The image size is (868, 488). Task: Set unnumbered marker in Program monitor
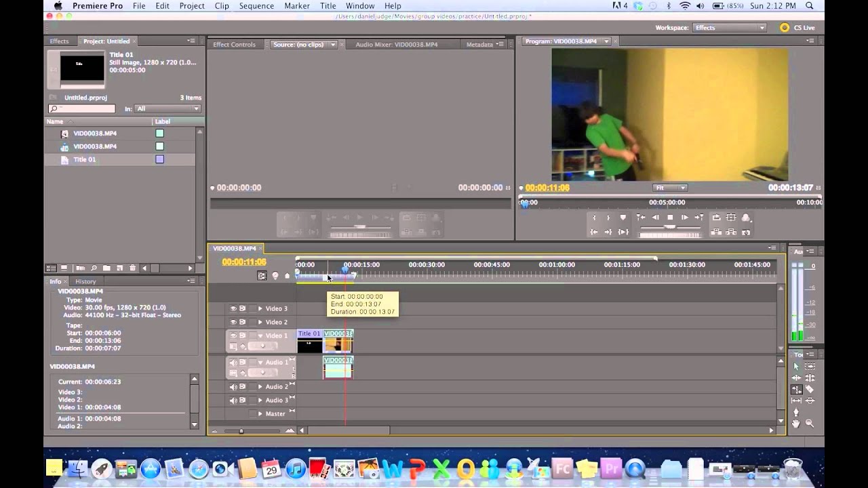623,218
